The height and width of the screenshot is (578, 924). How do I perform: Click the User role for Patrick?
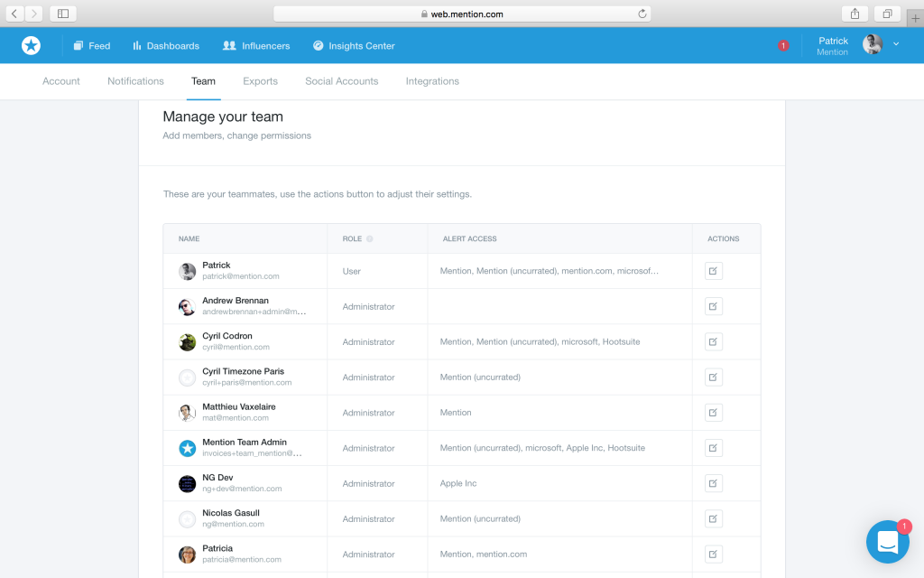click(351, 271)
